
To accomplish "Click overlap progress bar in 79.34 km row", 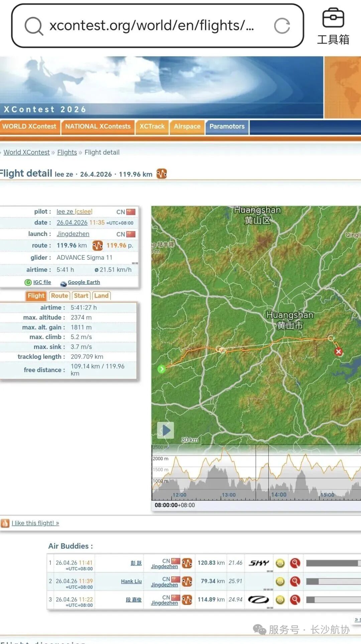I will 333,581.
